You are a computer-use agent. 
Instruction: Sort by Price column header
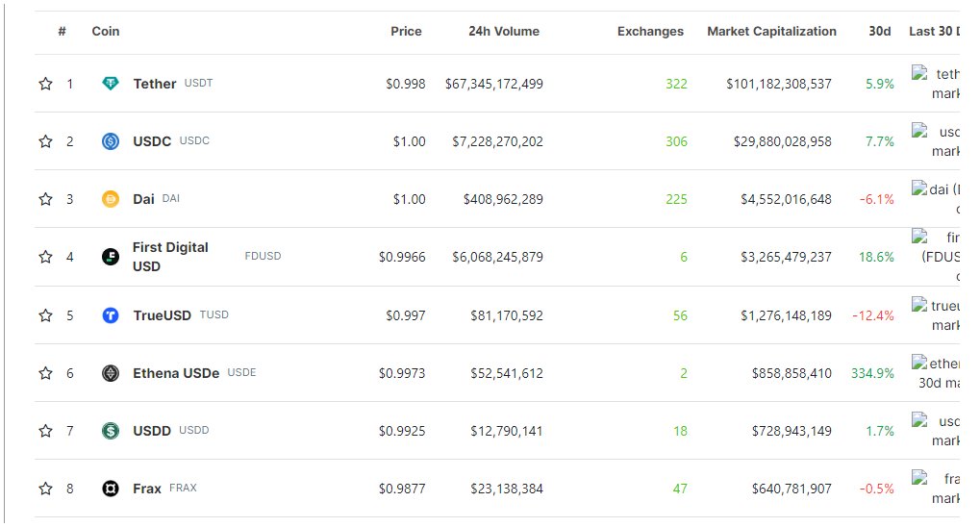pos(406,32)
